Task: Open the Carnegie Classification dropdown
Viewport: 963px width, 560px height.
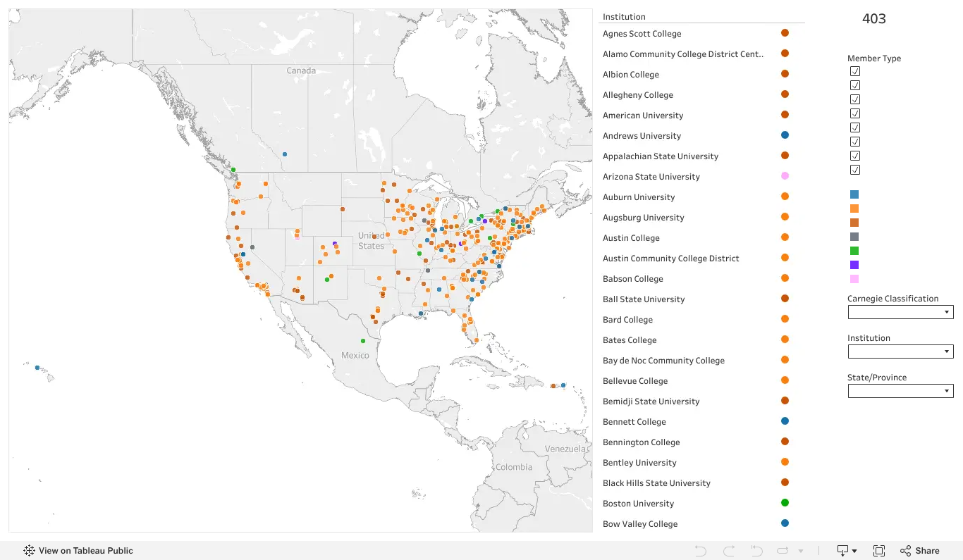Action: pos(900,312)
